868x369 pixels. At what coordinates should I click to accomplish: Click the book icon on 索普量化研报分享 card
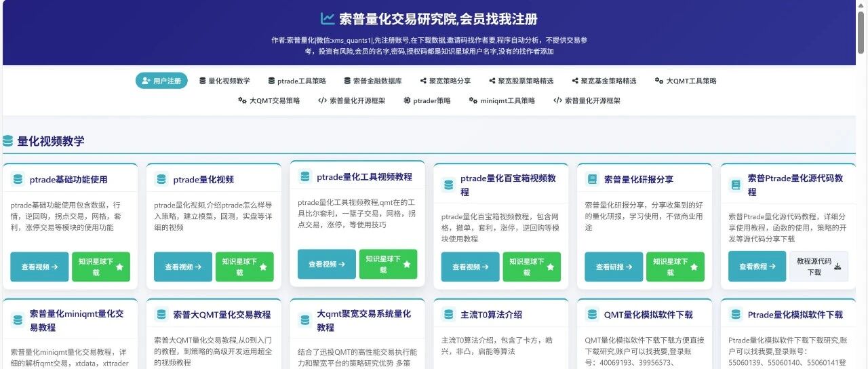click(x=592, y=180)
